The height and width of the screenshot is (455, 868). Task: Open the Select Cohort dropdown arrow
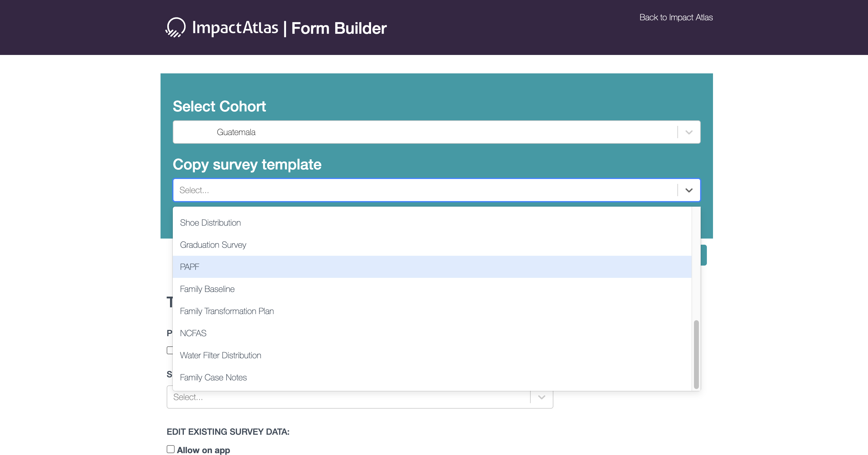coord(688,132)
